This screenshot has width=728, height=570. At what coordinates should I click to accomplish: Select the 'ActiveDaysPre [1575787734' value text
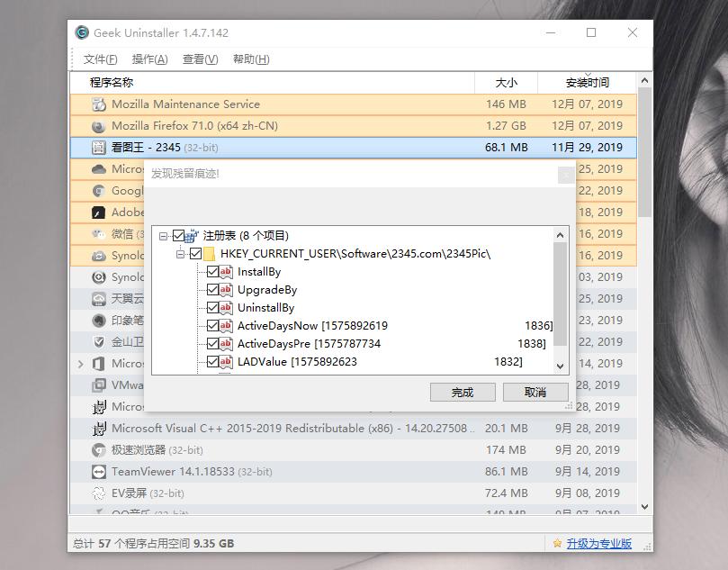(x=309, y=344)
